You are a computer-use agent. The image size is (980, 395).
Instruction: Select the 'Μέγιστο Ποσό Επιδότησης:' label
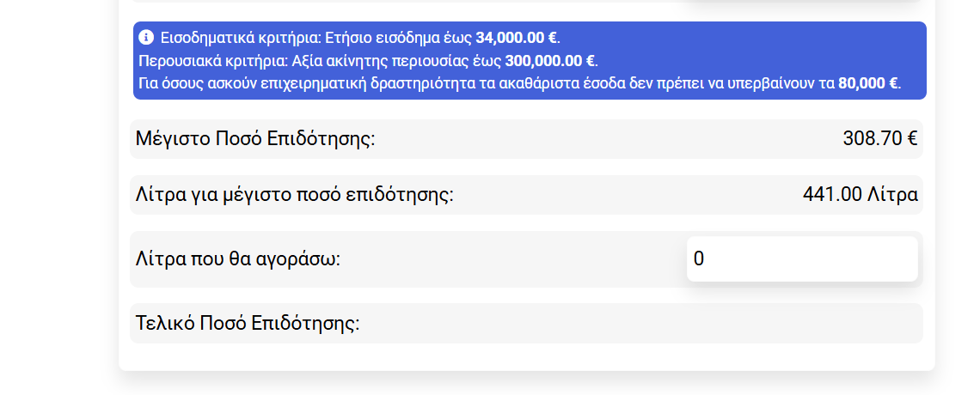255,139
